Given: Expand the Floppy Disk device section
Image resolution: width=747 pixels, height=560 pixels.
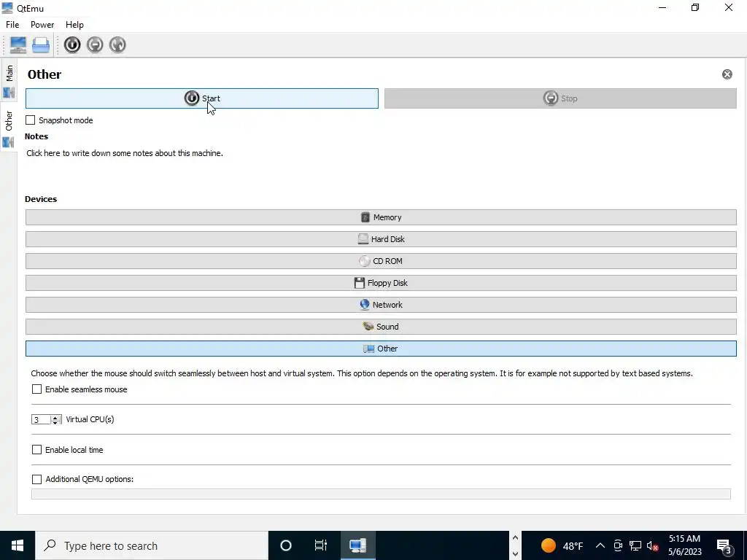Looking at the screenshot, I should pyautogui.click(x=381, y=283).
